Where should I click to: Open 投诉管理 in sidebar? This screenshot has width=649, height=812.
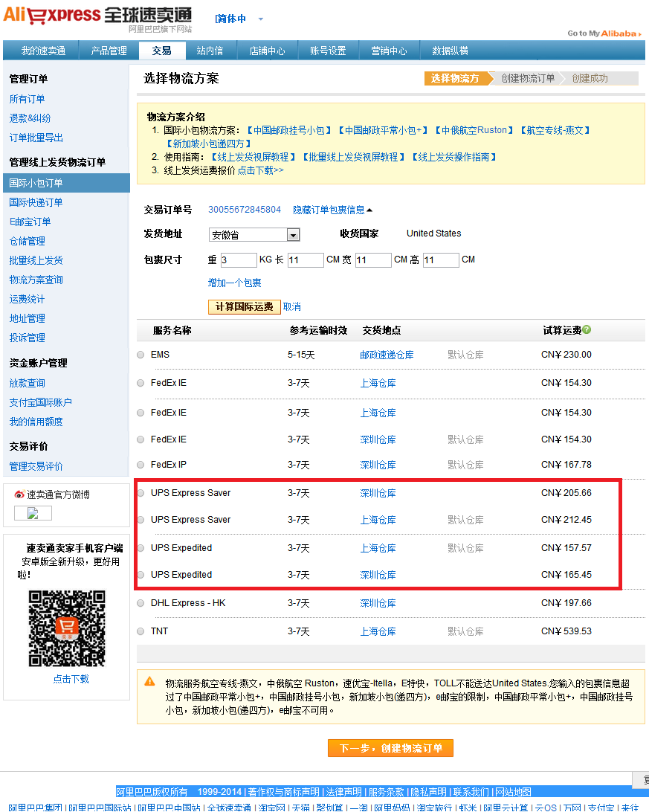tap(27, 338)
